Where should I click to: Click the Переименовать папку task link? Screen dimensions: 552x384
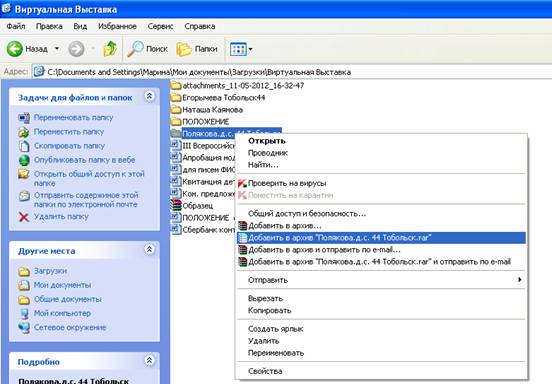[74, 118]
